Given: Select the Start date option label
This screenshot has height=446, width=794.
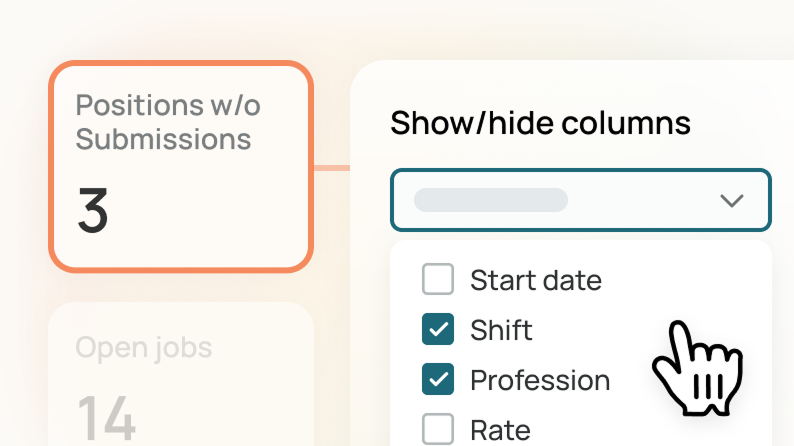Looking at the screenshot, I should pos(536,280).
